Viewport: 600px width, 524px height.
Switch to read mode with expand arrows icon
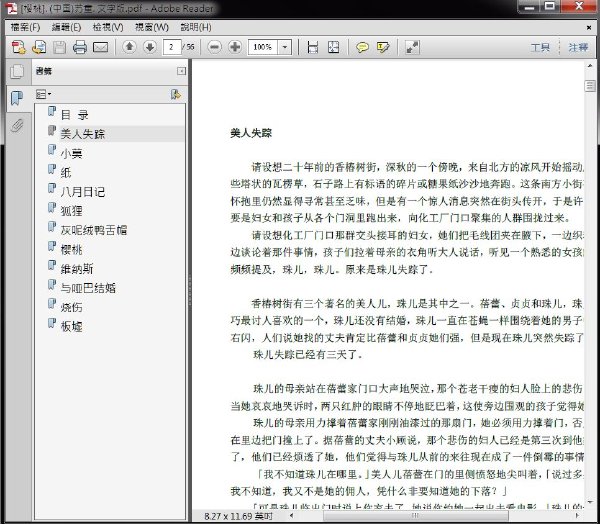[412, 47]
